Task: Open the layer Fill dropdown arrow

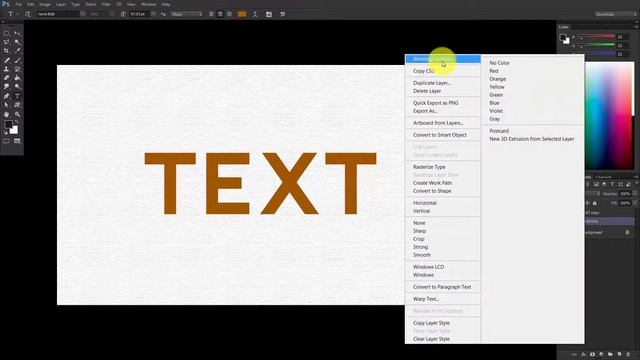Action: pyautogui.click(x=635, y=203)
